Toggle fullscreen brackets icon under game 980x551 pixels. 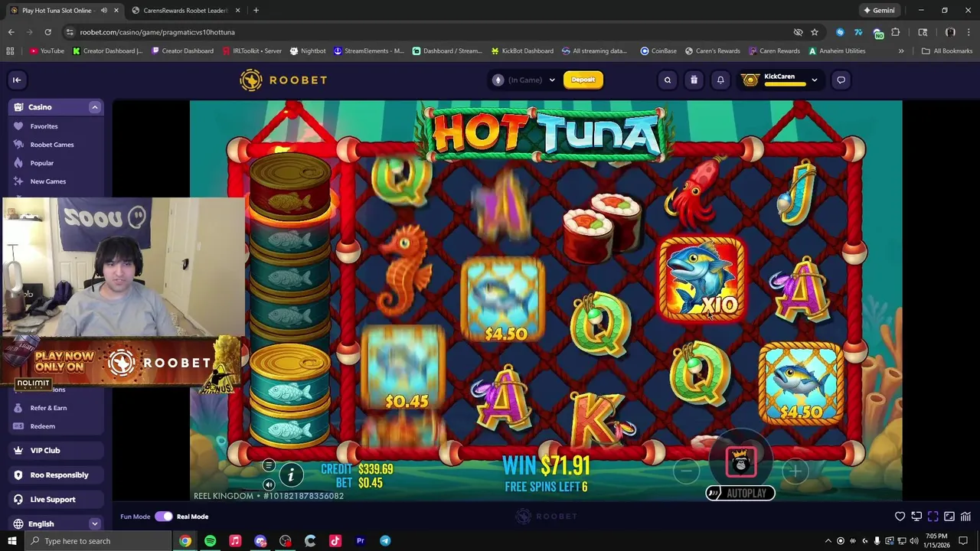coord(933,517)
